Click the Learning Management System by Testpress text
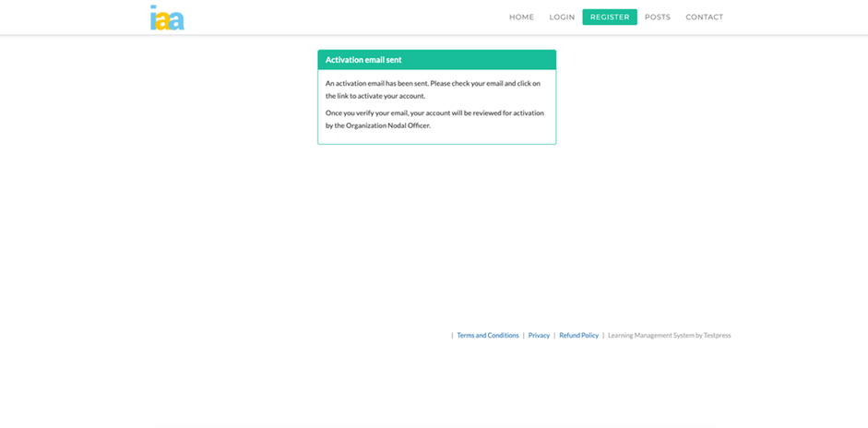 click(669, 336)
